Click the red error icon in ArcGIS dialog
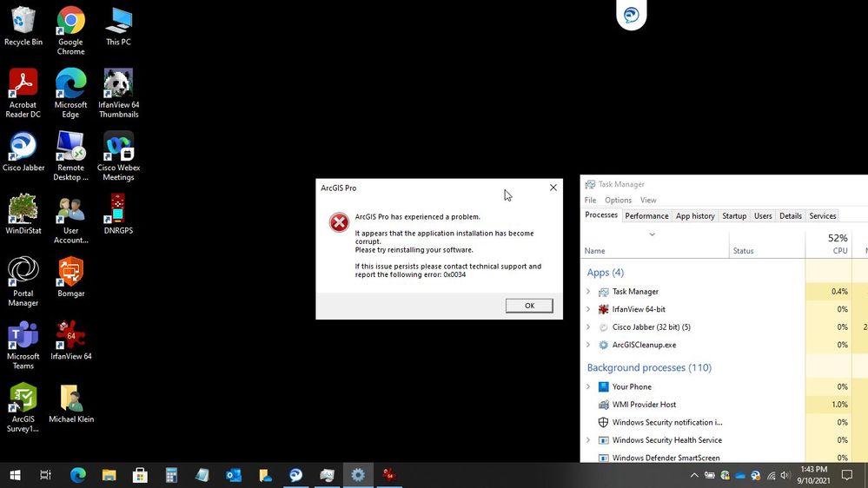 pos(339,222)
